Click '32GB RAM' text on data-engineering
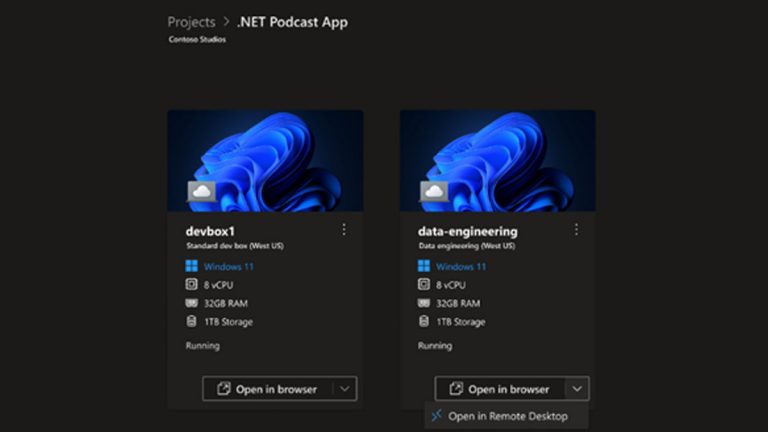The image size is (768, 432). pyautogui.click(x=458, y=304)
